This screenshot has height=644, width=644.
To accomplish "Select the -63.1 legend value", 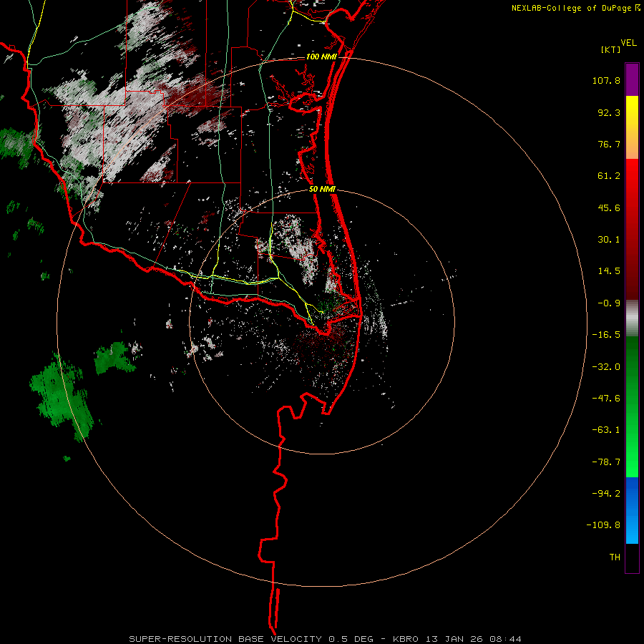I will coord(606,430).
